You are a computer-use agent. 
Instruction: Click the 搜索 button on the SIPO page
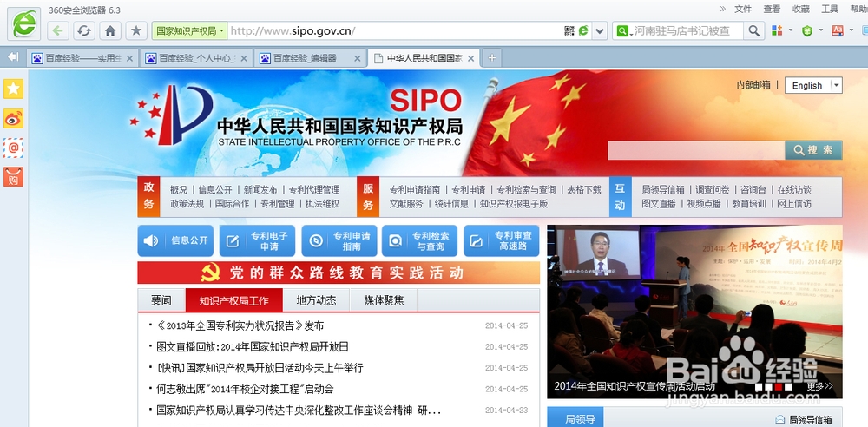(813, 150)
